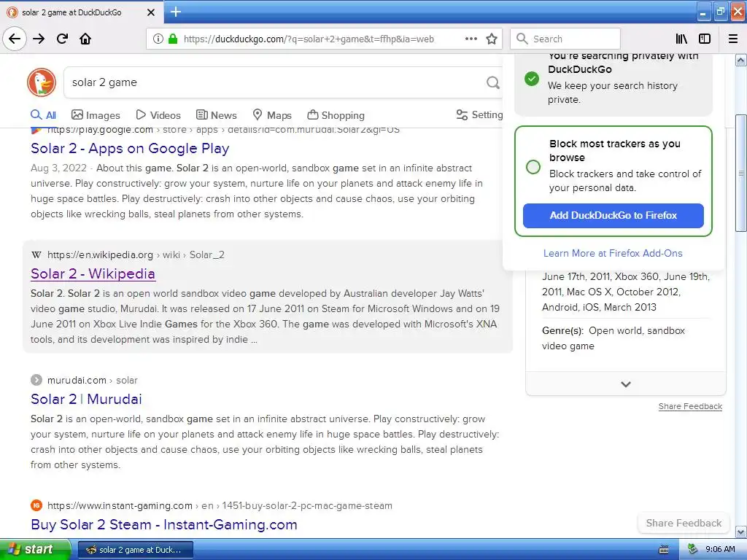This screenshot has height=560, width=747.
Task: Select the solar 2 game browser tab
Action: (x=82, y=12)
